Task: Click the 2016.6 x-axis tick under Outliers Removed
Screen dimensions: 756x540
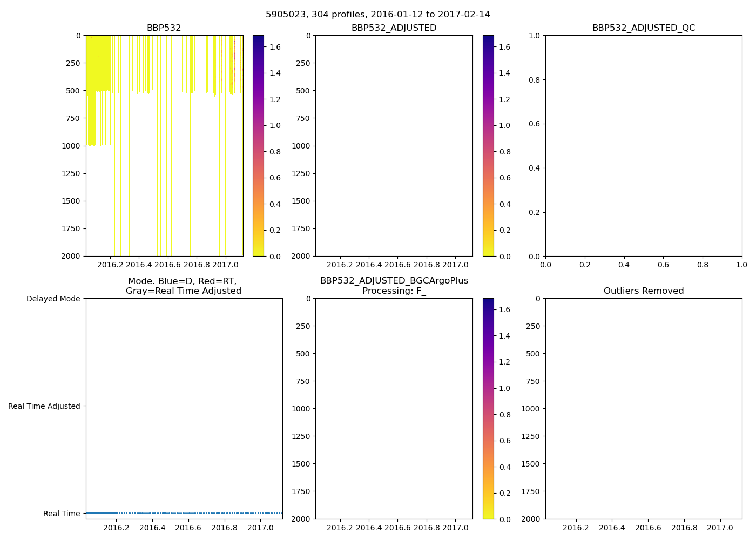Action: 648,528
